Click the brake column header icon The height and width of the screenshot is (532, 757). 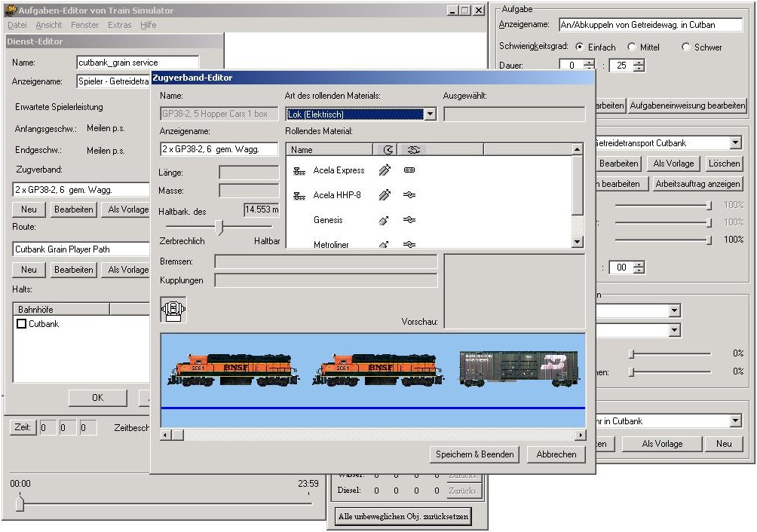pyautogui.click(x=388, y=150)
